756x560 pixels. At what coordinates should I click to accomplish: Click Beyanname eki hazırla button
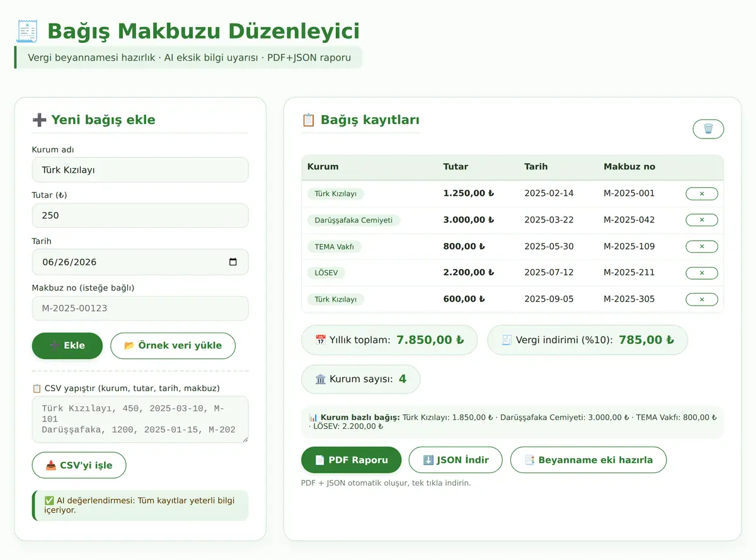[588, 460]
